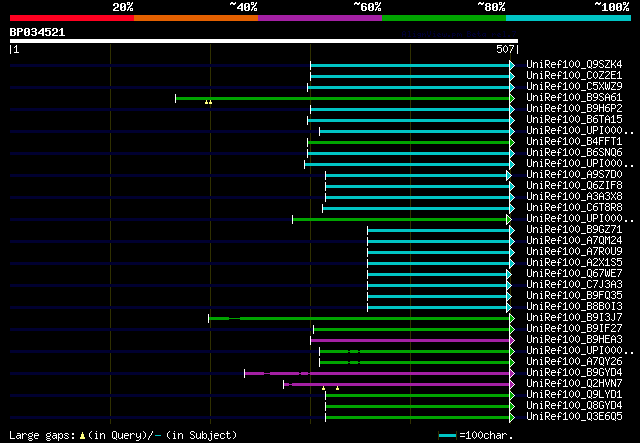Click the cyan alignment bar for UniRef100_Q67WE7
Screen dimensions: 640x443
437,275
